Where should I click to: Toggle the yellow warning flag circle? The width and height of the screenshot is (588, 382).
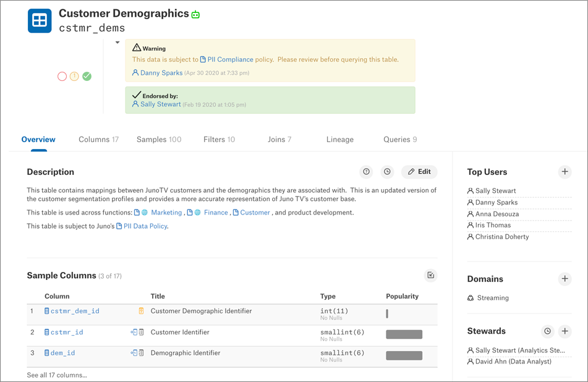point(74,77)
